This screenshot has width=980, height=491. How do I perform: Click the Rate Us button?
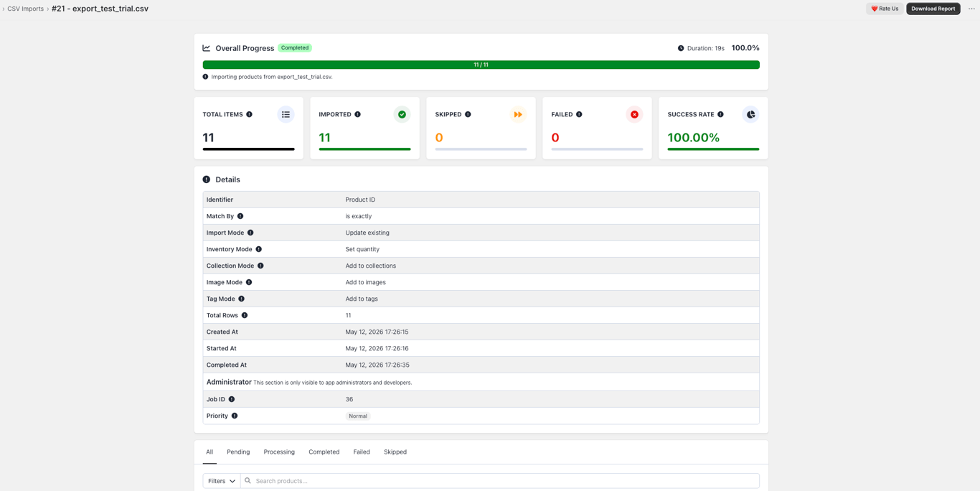coord(885,9)
